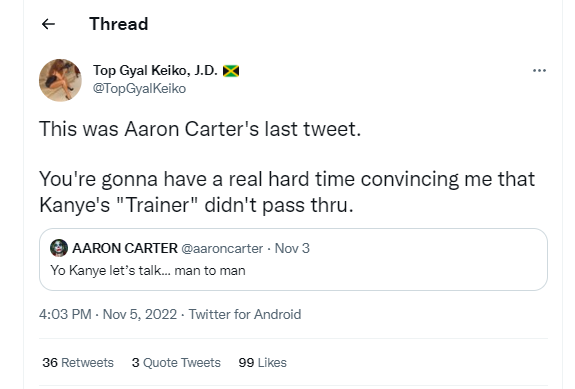Open the three-dot more options menu

[x=539, y=70]
